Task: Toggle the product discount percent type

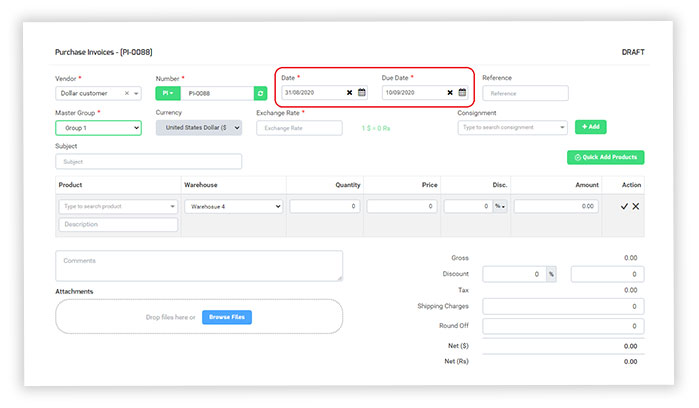Action: (498, 206)
